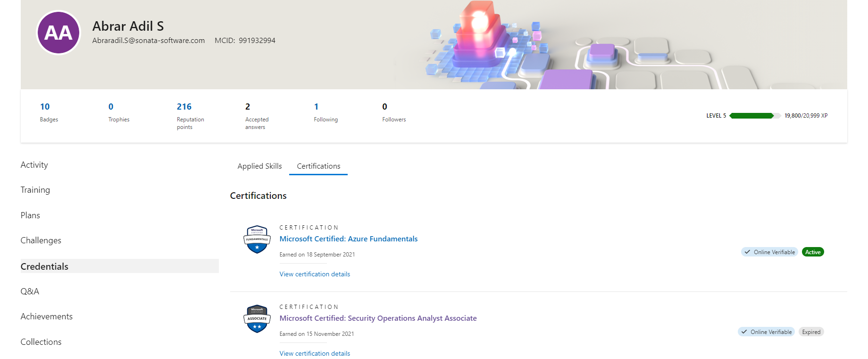Click the Online Verifiable tag for Azure Fundamentals

click(769, 252)
